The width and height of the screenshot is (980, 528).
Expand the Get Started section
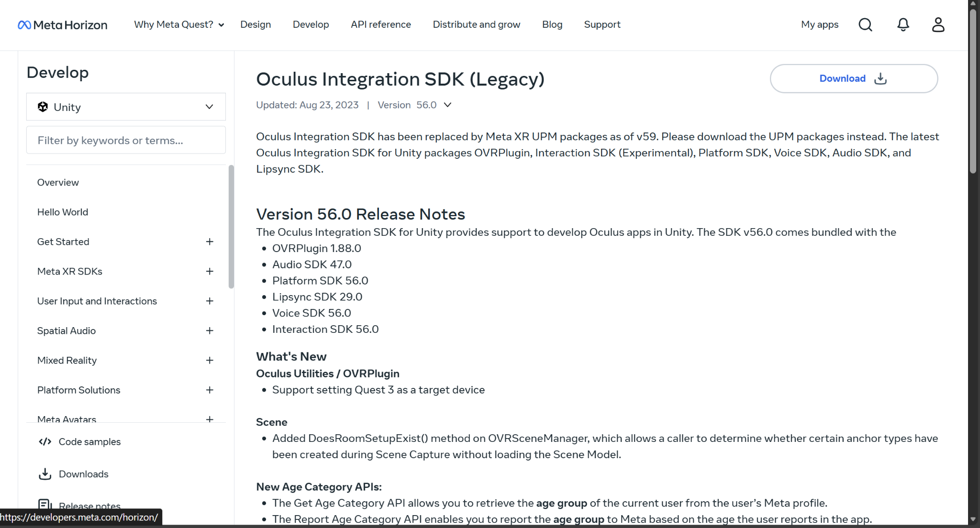tap(209, 242)
